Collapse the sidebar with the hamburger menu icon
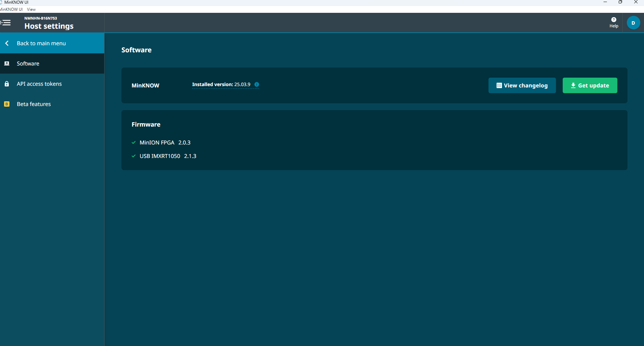Image resolution: width=644 pixels, height=346 pixels. coord(6,23)
